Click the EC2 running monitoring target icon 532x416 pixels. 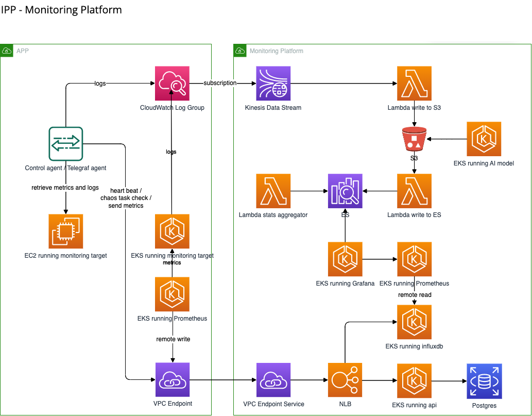click(x=66, y=231)
